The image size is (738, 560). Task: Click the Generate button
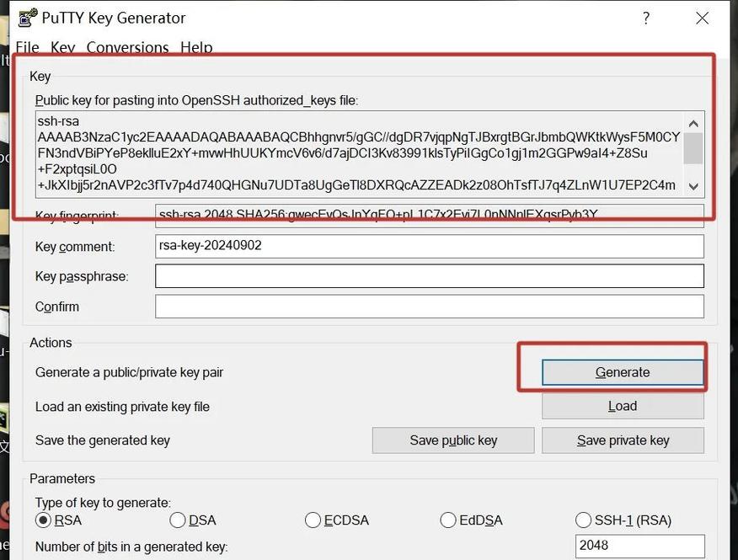[623, 372]
